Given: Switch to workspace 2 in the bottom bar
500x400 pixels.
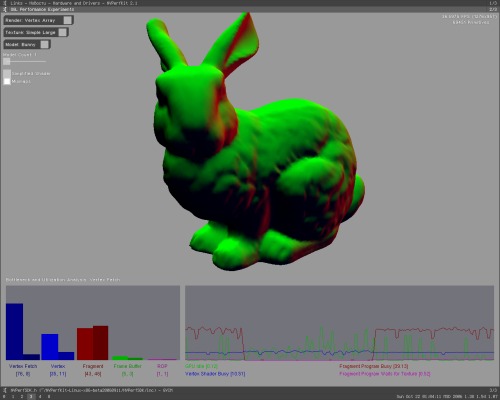Looking at the screenshot, I should (22, 397).
